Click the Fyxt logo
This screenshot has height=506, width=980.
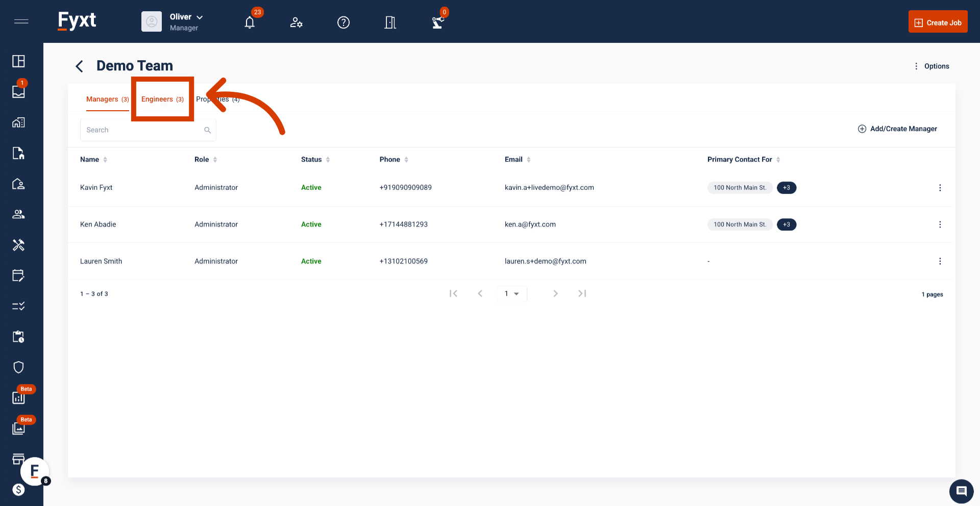click(x=77, y=21)
